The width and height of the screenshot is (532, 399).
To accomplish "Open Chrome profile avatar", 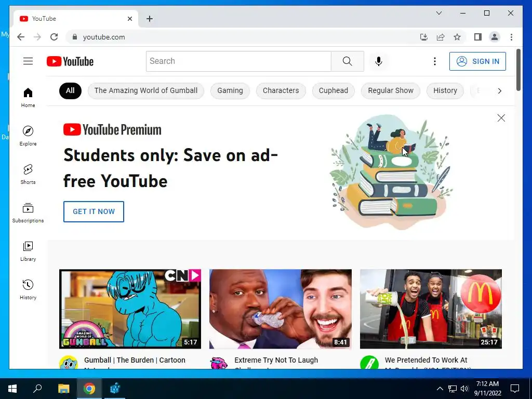I will 495,37.
